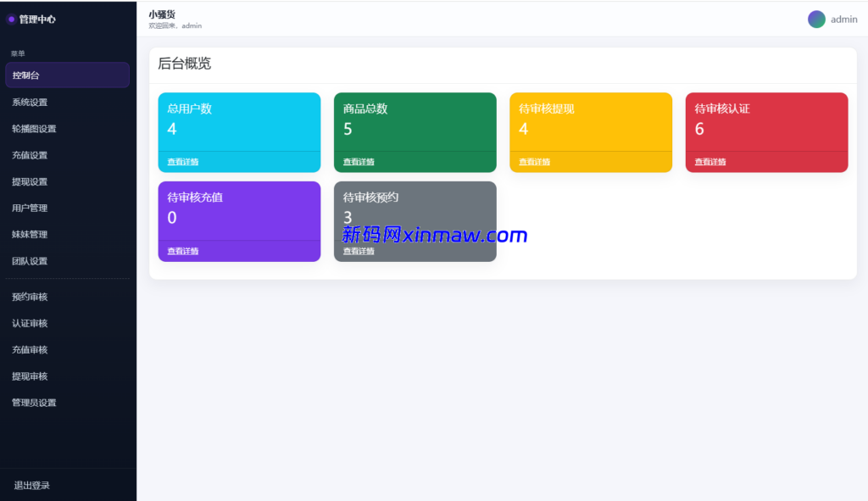This screenshot has width=868, height=501.
Task: Click the 待审核认证 label
Action: [x=722, y=109]
